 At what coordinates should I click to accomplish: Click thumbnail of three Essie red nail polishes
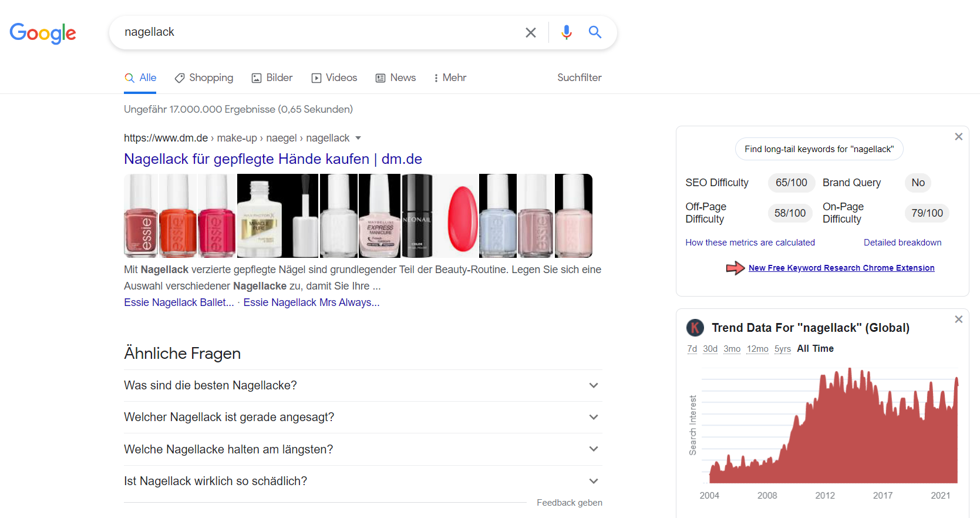tap(180, 216)
